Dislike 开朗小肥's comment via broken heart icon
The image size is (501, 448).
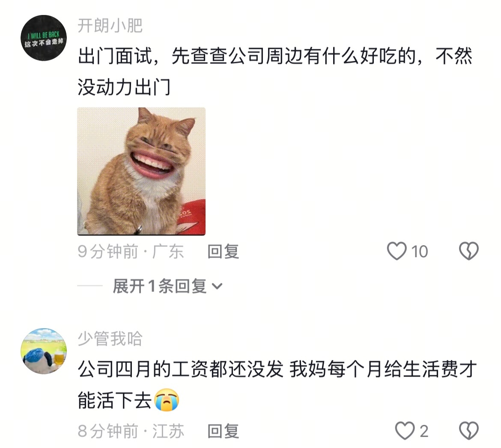click(x=469, y=251)
